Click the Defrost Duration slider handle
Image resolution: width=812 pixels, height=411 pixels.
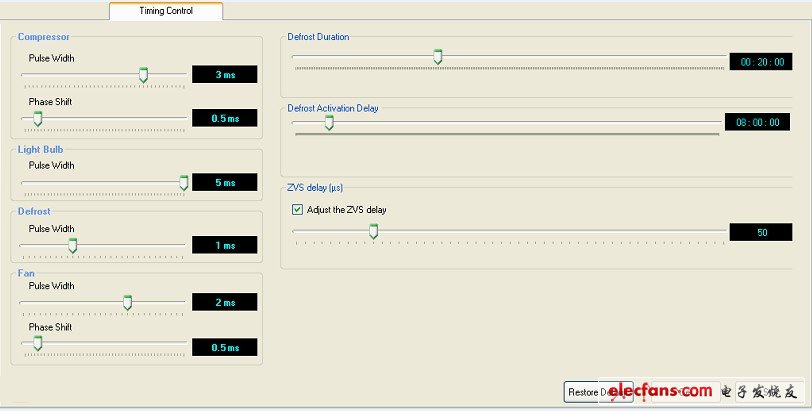pos(437,56)
